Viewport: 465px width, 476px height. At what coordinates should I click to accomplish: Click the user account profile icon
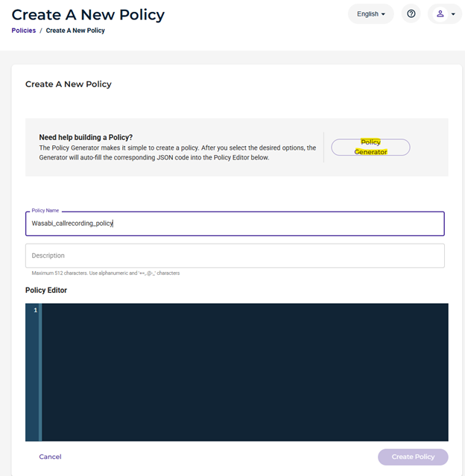440,14
